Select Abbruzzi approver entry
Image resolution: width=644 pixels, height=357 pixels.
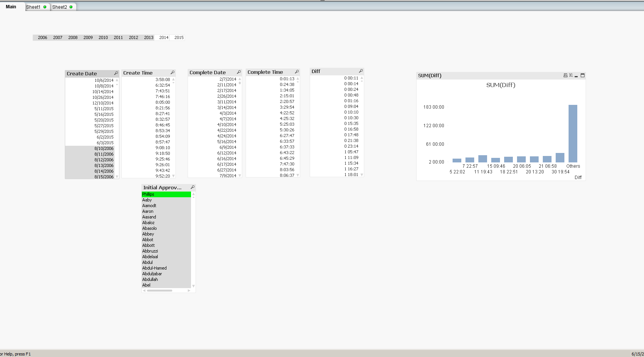pos(166,251)
